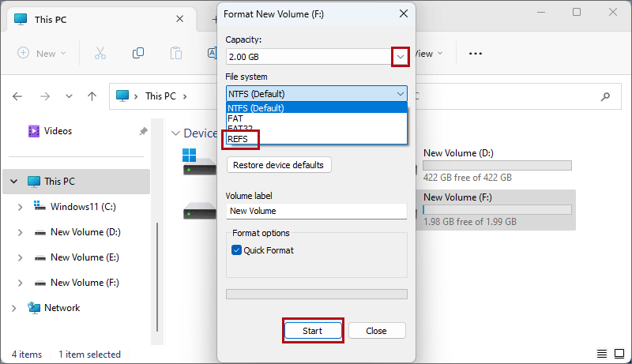Close the This PC tab
Image resolution: width=632 pixels, height=364 pixels.
pyautogui.click(x=180, y=19)
